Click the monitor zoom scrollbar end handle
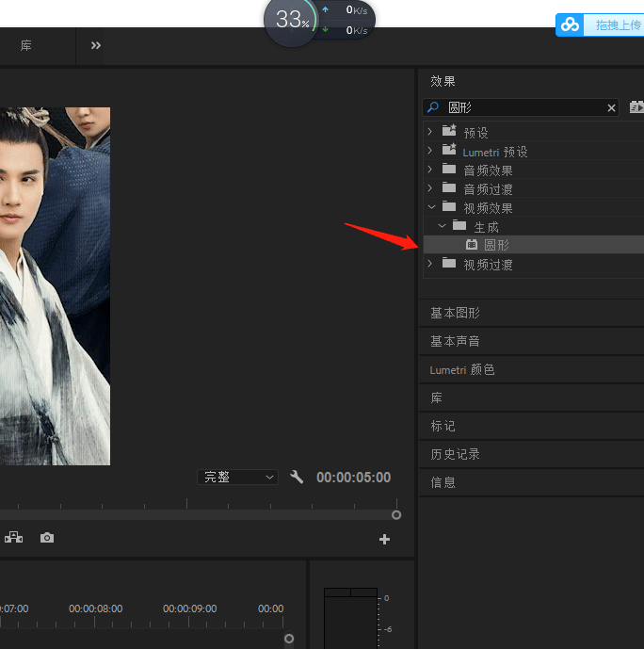This screenshot has width=644, height=649. [396, 515]
